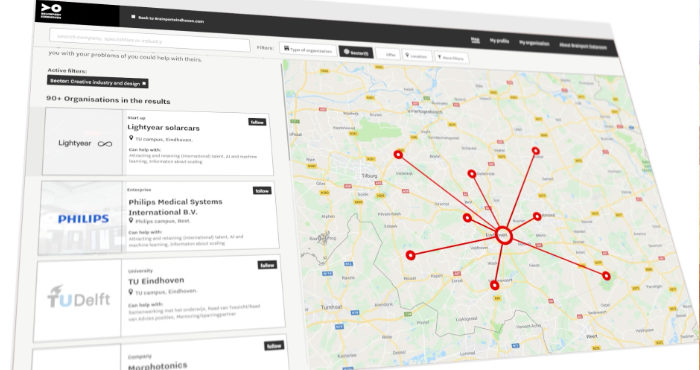
Task: Open My organisation in the navigation bar
Action: point(534,43)
